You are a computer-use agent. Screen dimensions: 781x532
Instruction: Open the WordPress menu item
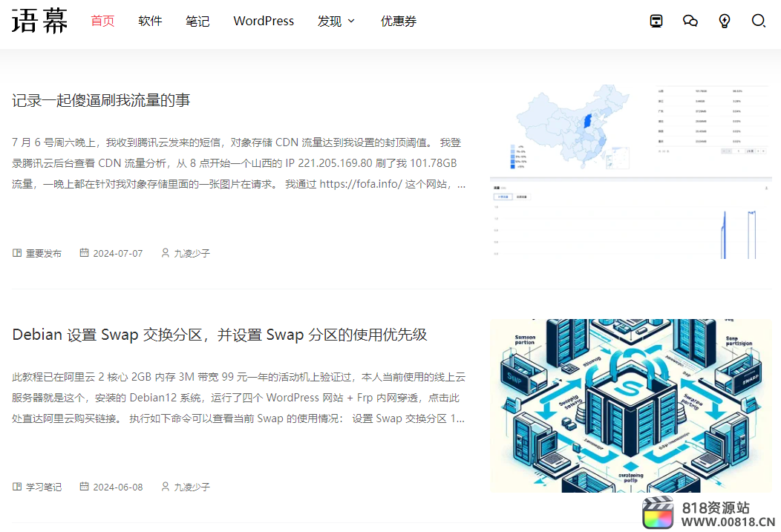pos(264,21)
